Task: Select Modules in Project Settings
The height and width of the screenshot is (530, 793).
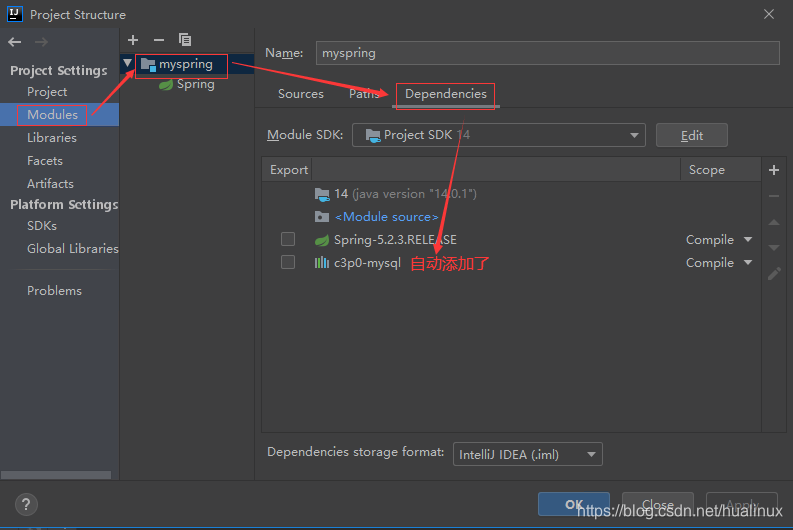Action: point(53,115)
